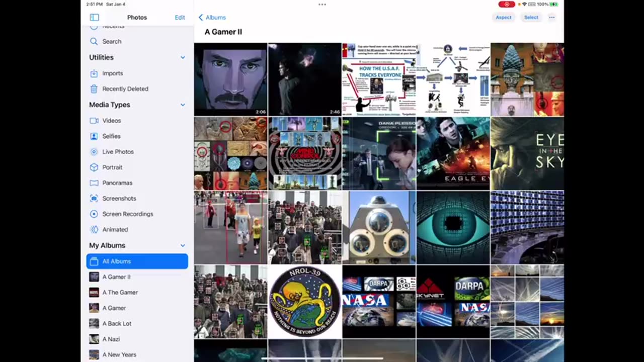The width and height of the screenshot is (644, 362).
Task: Tap the red screen recording indicator
Action: (x=507, y=4)
